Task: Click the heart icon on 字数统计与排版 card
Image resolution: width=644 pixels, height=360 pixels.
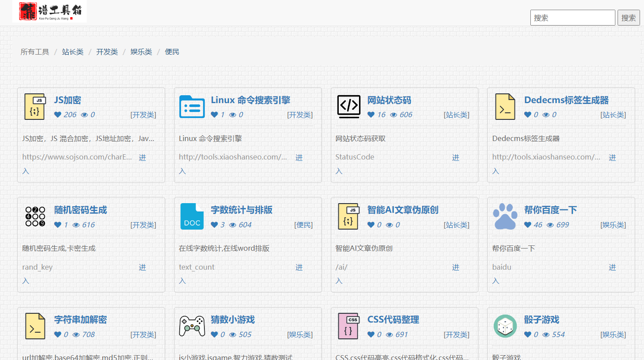Action: [x=215, y=225]
